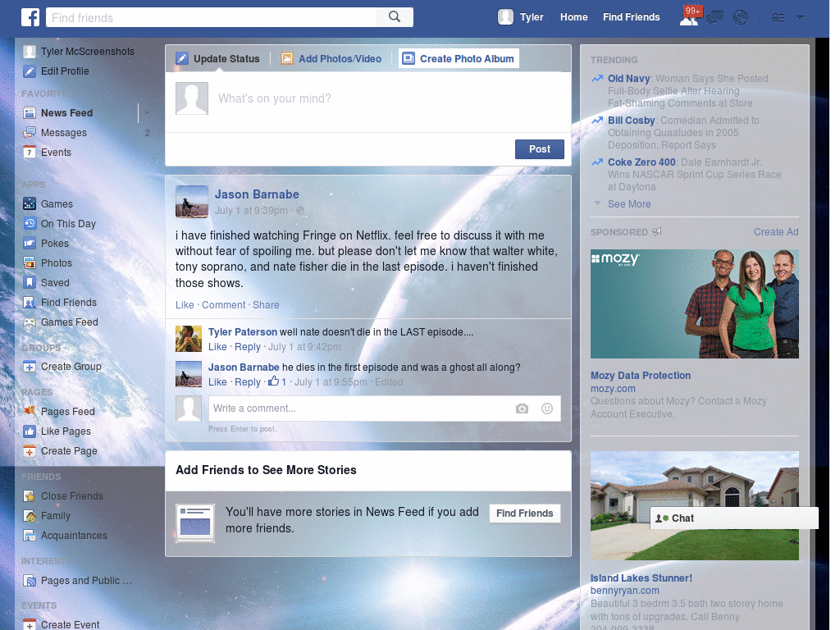Open the notifications globe icon
The height and width of the screenshot is (630, 840).
tap(741, 18)
